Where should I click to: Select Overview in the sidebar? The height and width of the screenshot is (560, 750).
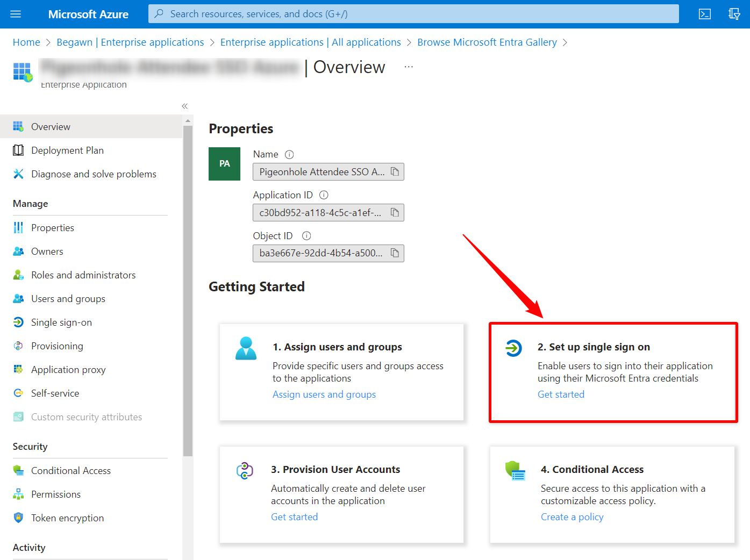point(91,126)
